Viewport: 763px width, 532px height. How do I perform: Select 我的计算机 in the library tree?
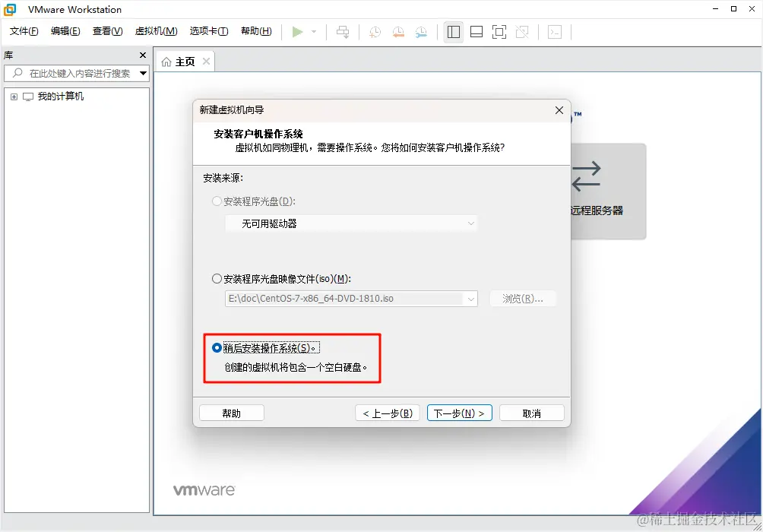click(61, 97)
